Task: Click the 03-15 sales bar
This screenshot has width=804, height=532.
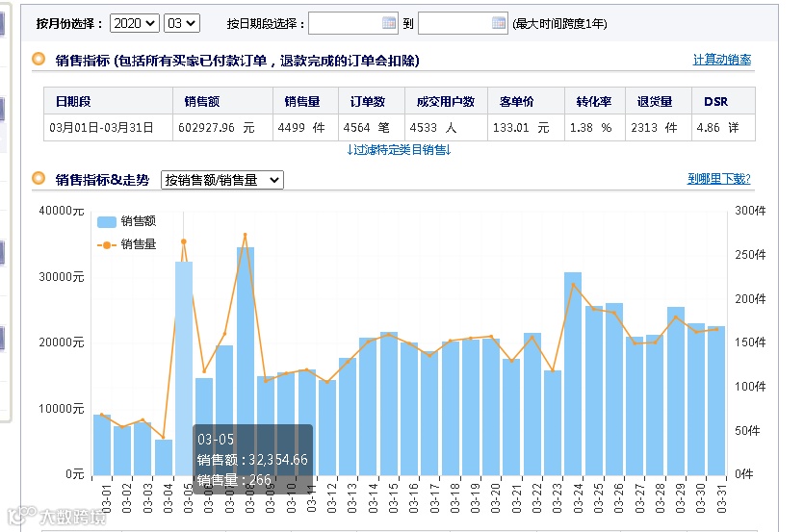Action: [x=389, y=404]
